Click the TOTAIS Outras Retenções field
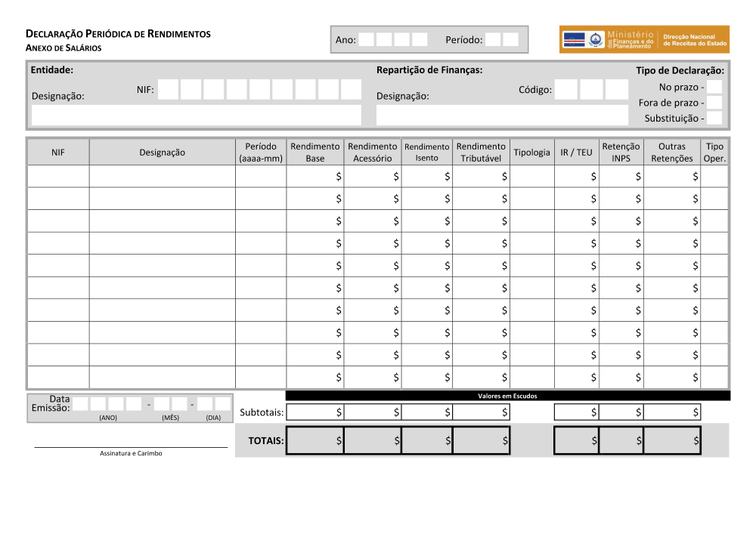 (x=671, y=440)
